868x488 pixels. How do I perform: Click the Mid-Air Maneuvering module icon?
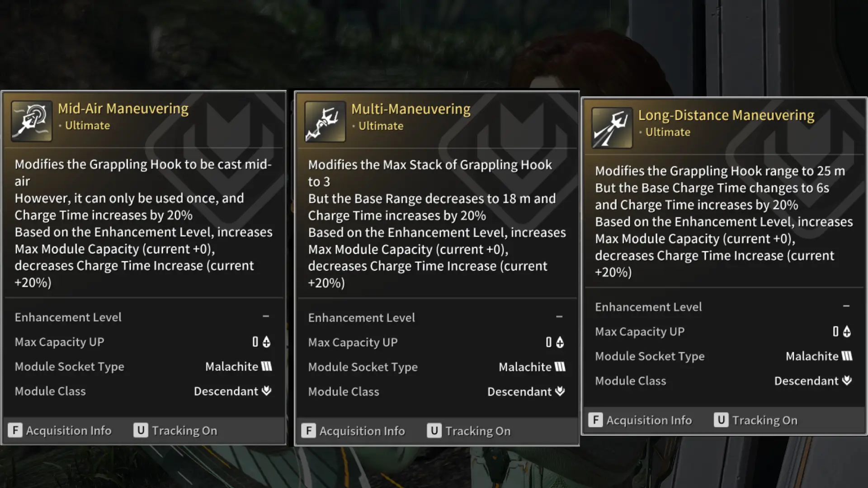click(32, 121)
